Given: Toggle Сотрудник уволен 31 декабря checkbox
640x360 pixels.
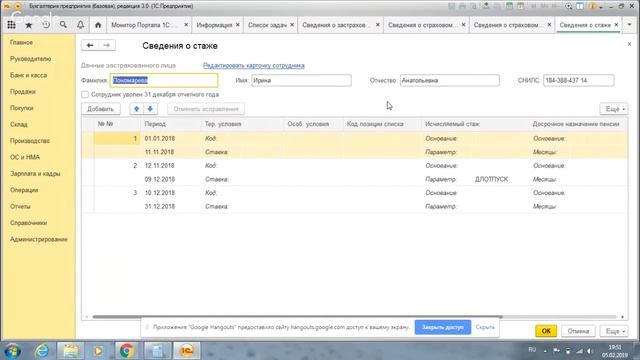Looking at the screenshot, I should pos(85,94).
